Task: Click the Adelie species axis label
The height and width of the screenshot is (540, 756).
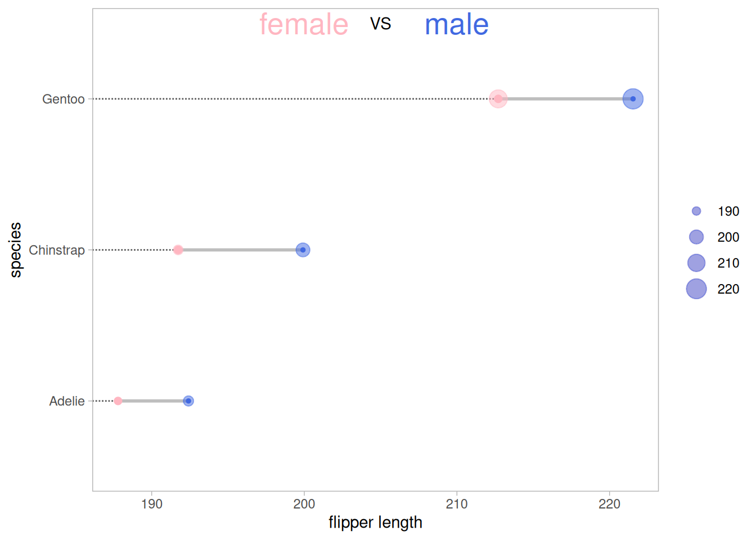Action: [67, 402]
